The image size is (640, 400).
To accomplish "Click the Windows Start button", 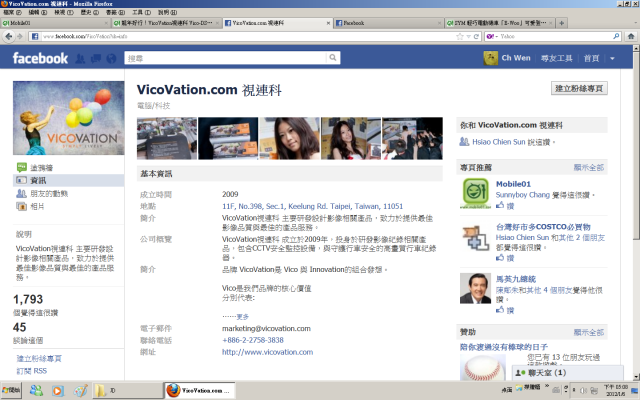I will tap(11, 391).
